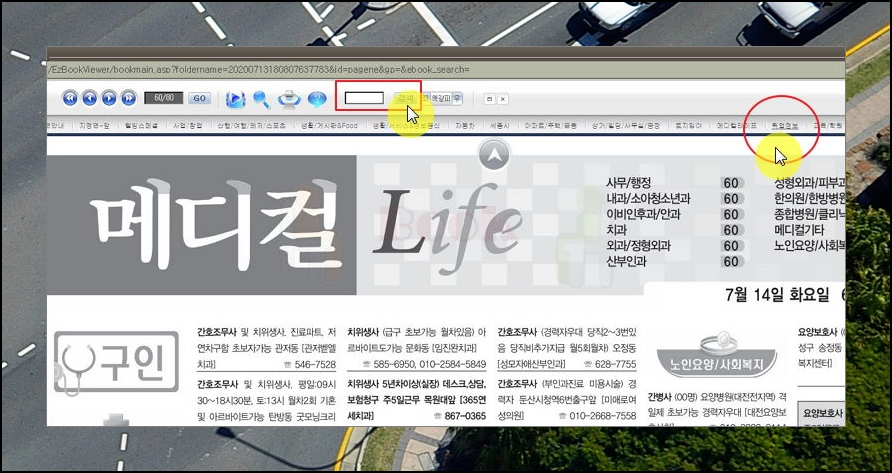Go to the next page with the single right arrow
The height and width of the screenshot is (473, 892).
tap(109, 98)
